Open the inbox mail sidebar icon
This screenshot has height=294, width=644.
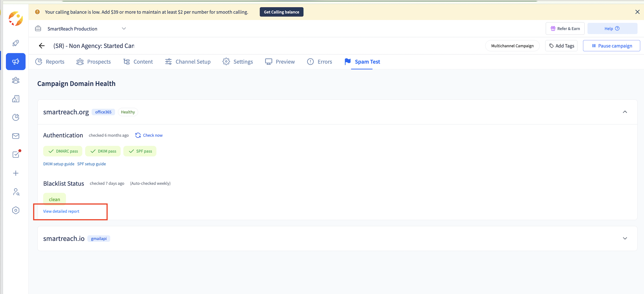tap(16, 136)
